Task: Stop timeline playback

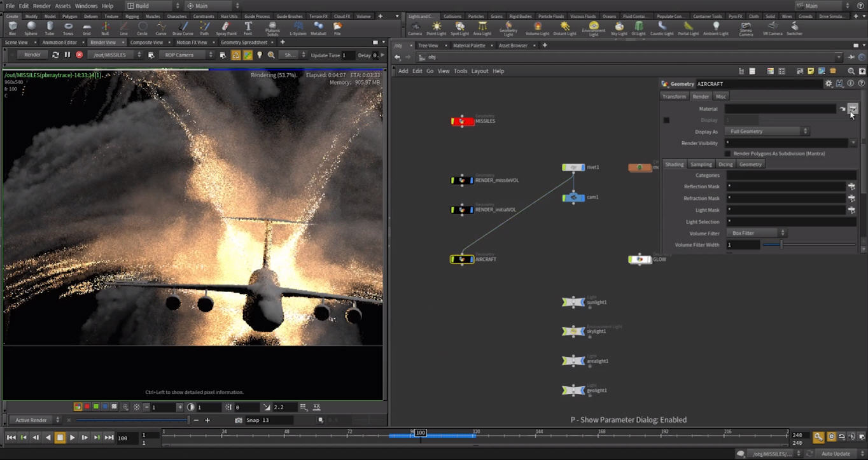Action: click(x=60, y=438)
